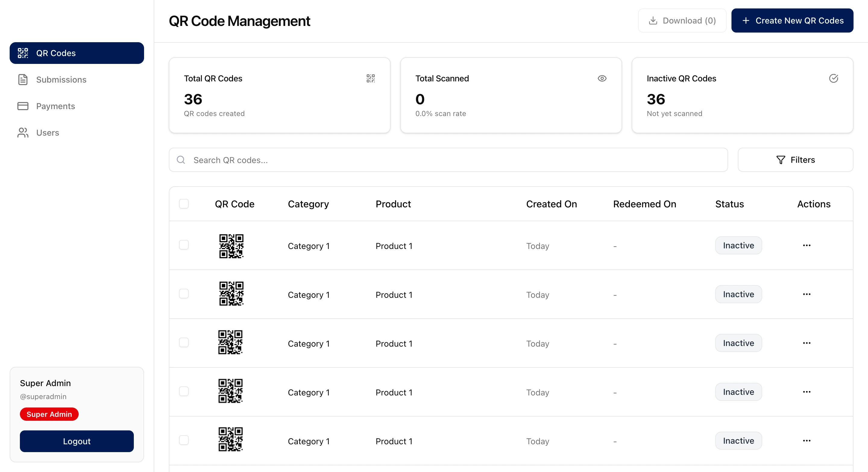The width and height of the screenshot is (868, 472).
Task: Select the QR Codes sidebar icon
Action: 23,53
